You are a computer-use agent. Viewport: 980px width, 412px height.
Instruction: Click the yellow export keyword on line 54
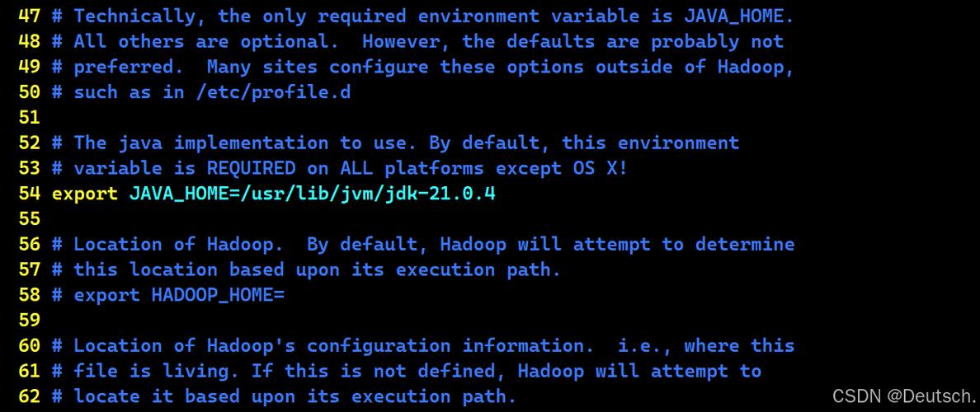point(85,194)
